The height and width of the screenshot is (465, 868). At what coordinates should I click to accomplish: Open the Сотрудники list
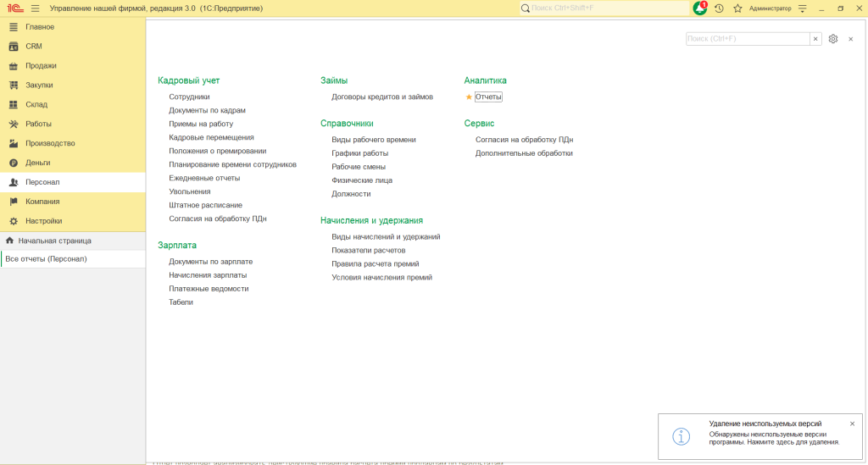(189, 97)
